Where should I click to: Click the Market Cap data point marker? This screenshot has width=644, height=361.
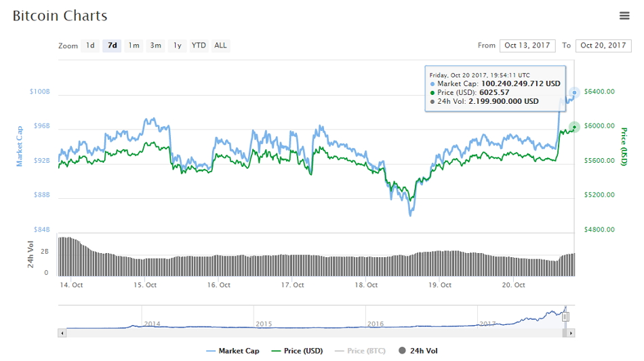point(574,92)
